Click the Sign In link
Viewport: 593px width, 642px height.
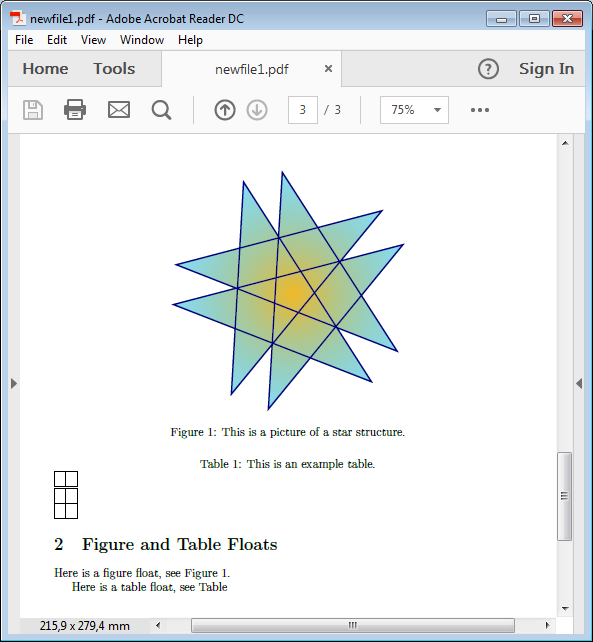[x=546, y=69]
